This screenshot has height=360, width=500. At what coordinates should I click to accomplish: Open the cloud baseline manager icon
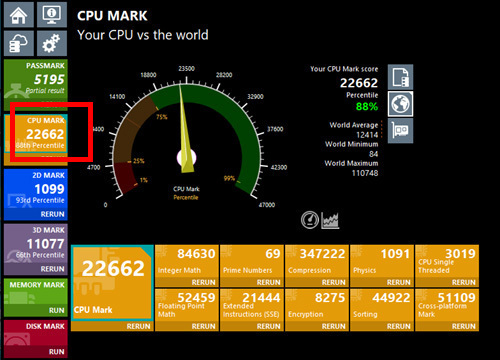(x=19, y=43)
